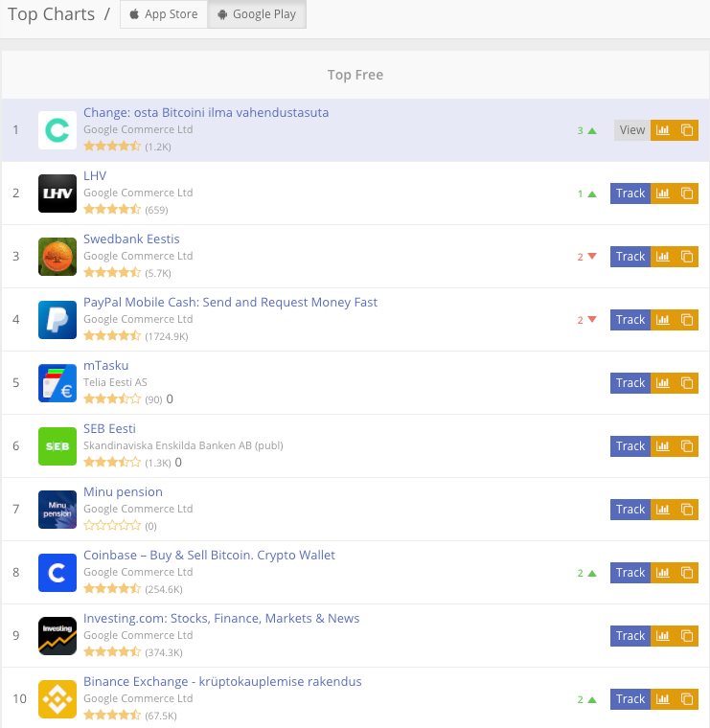The image size is (710, 728).
Task: Click copy icon for Investing.com row
Action: (x=687, y=636)
